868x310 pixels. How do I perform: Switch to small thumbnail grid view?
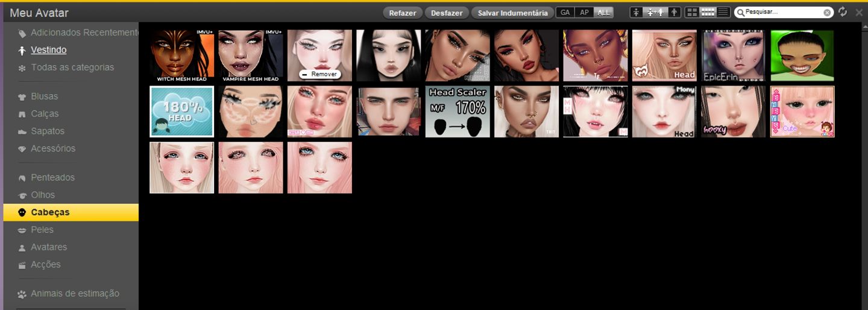coord(708,12)
